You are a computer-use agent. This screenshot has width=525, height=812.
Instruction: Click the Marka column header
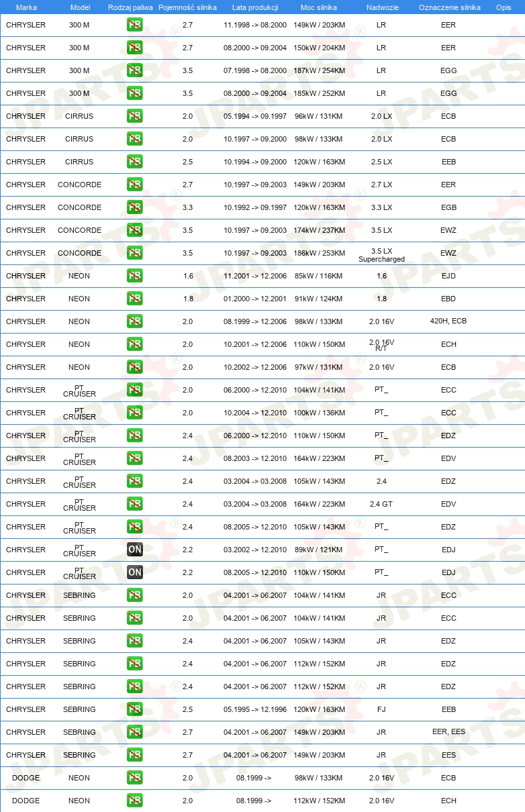pyautogui.click(x=26, y=7)
